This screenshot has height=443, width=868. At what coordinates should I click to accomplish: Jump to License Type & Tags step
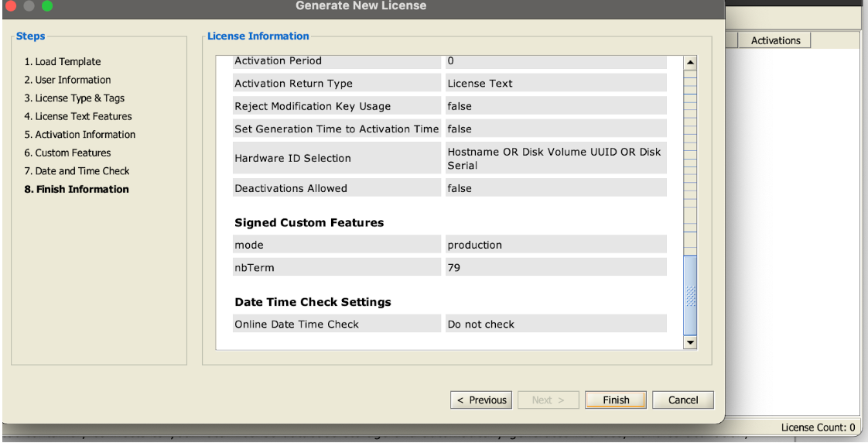[73, 98]
